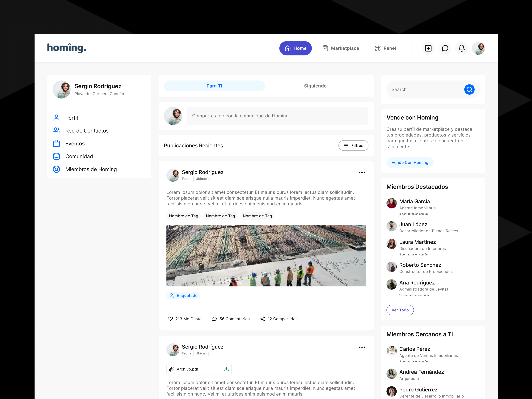
Task: Open options menu on second post
Action: [362, 347]
